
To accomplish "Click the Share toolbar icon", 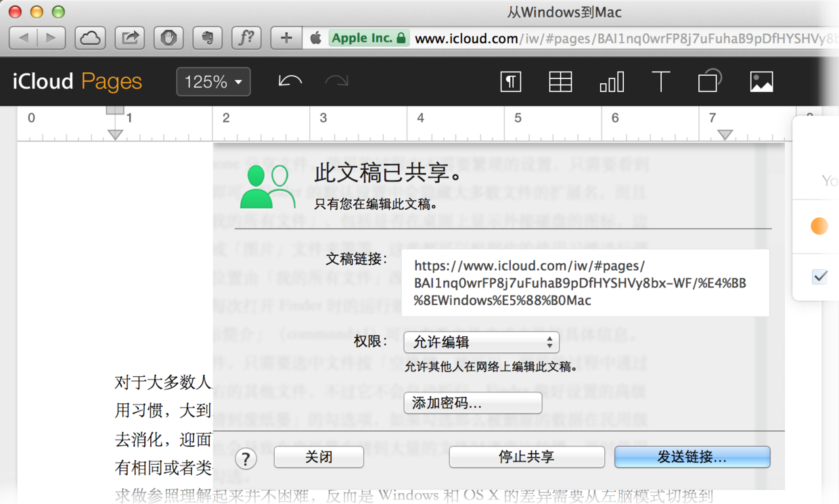I will [x=130, y=39].
